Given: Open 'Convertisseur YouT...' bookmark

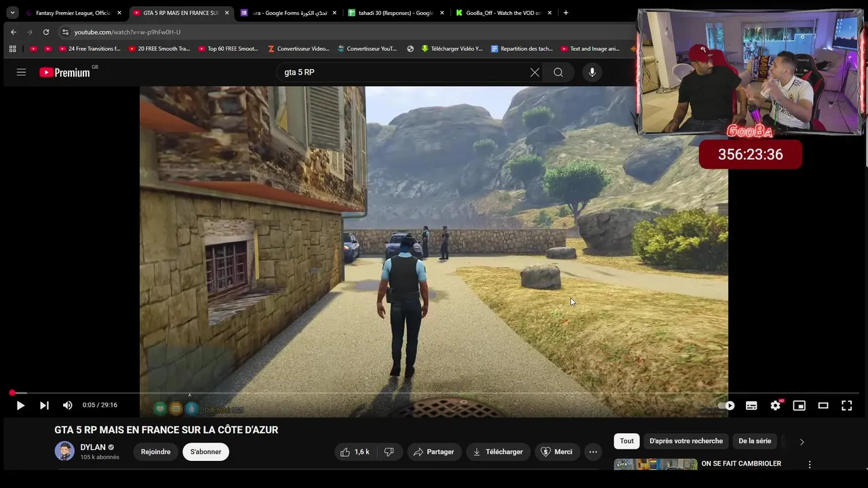Looking at the screenshot, I should point(368,49).
